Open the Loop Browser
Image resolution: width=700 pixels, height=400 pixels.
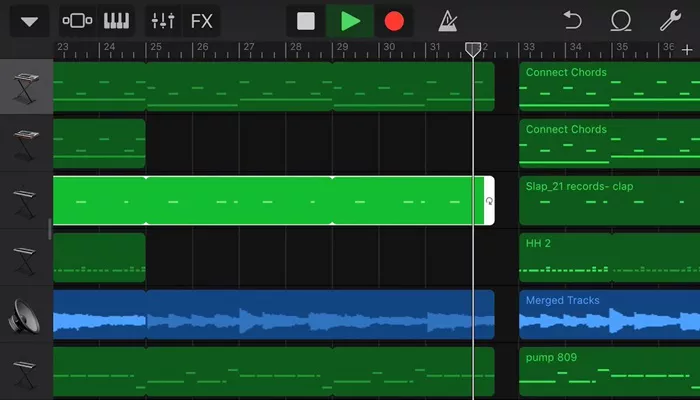click(x=621, y=21)
